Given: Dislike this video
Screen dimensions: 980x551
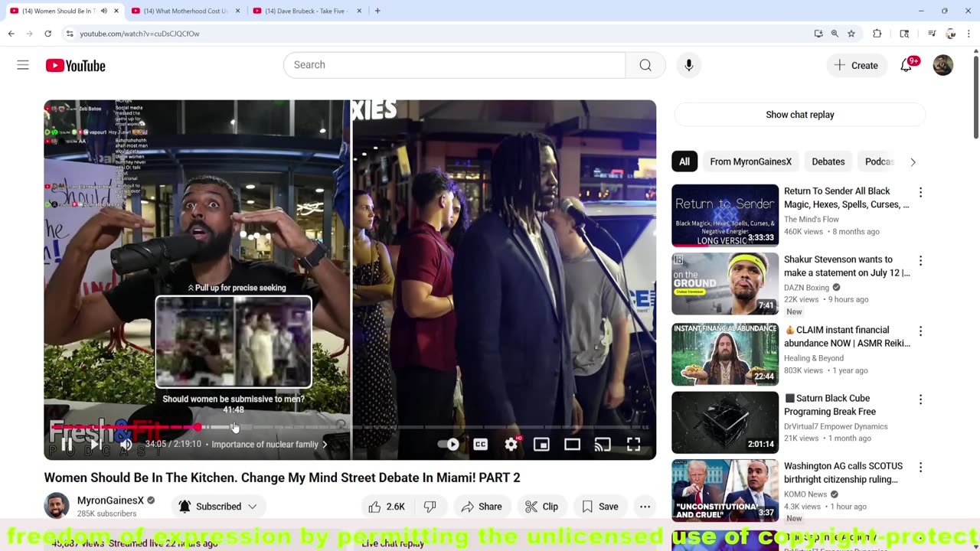Looking at the screenshot, I should (430, 507).
